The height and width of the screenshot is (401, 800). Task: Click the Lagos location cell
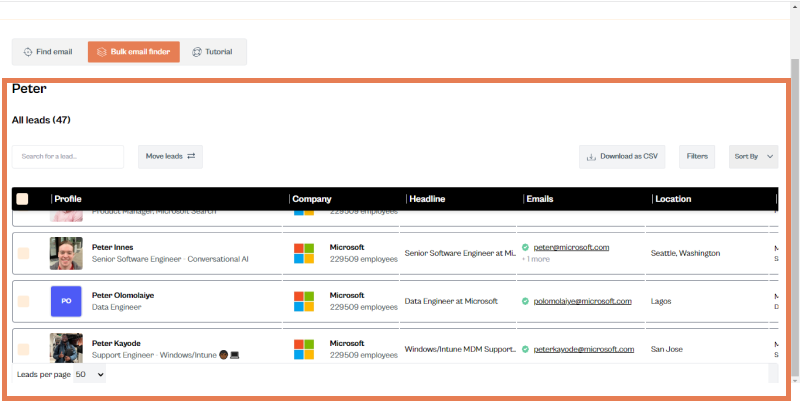coord(661,302)
